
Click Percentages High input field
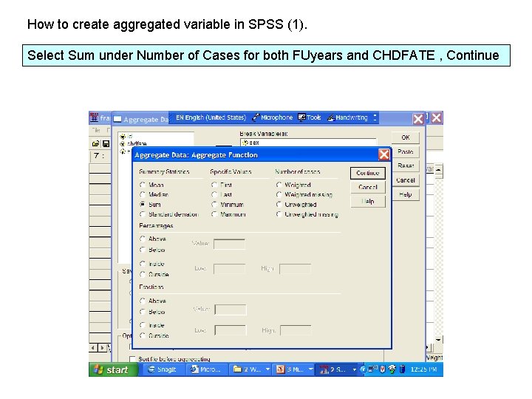point(295,268)
